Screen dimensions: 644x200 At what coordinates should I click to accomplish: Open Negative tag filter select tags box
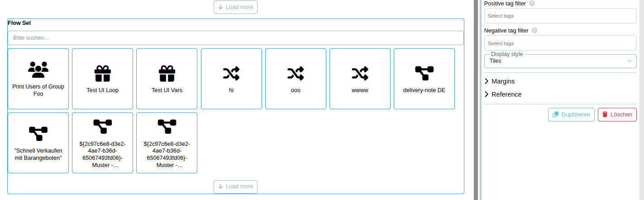click(560, 43)
